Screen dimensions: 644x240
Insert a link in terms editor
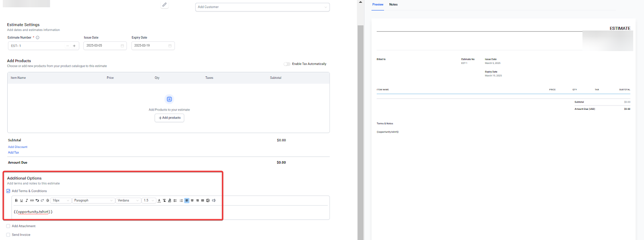click(32, 201)
